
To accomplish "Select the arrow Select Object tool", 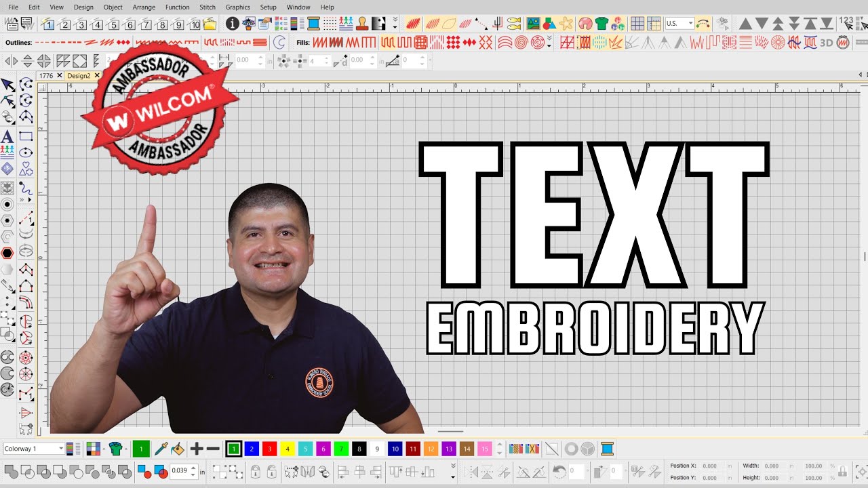I will [x=7, y=85].
